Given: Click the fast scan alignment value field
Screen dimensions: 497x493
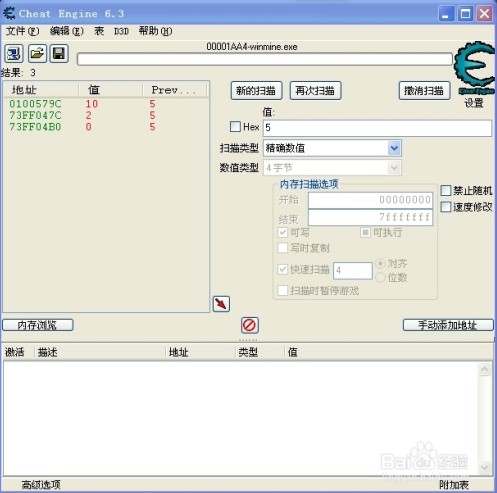Looking at the screenshot, I should [353, 270].
